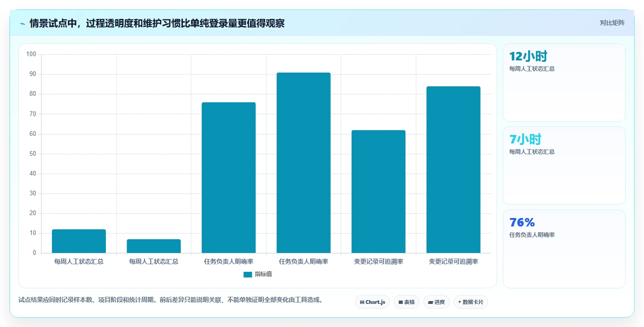The width and height of the screenshot is (644, 327).
Task: Click the lightning icon before the title
Action: click(22, 23)
